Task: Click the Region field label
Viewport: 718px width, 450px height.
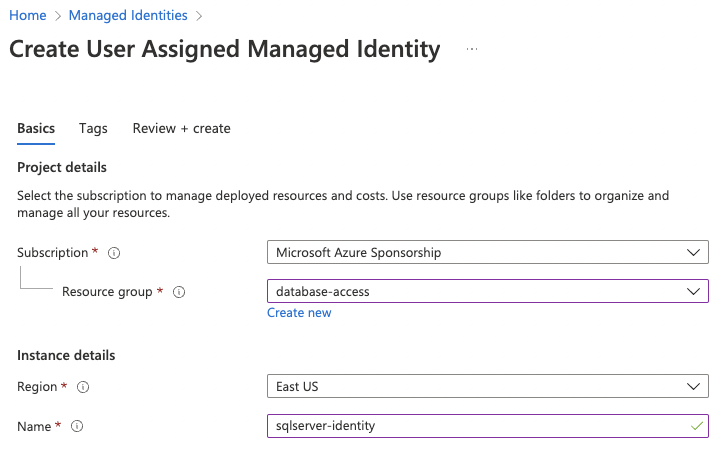Action: pos(37,387)
